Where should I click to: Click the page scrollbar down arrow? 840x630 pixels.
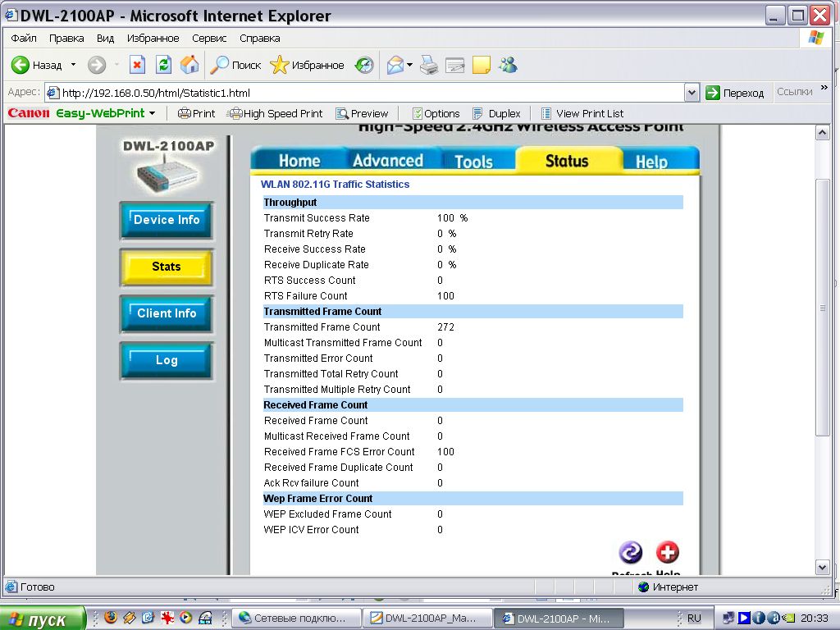(822, 567)
